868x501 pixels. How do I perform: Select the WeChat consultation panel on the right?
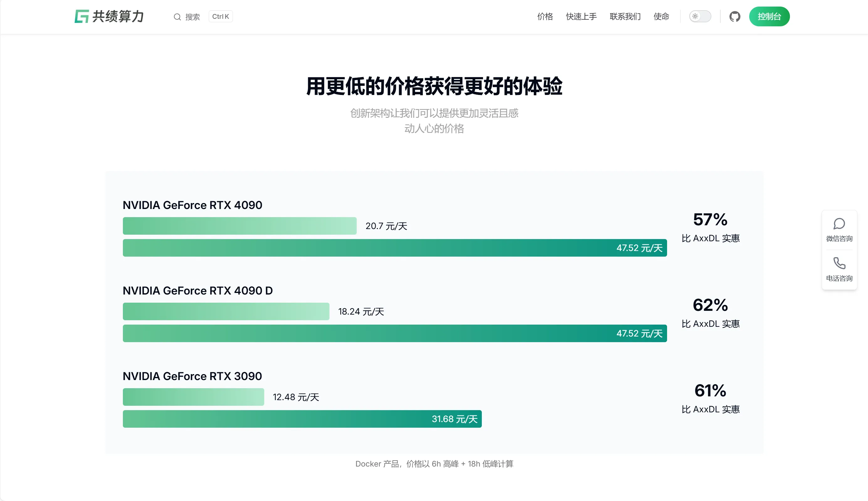pos(839,230)
